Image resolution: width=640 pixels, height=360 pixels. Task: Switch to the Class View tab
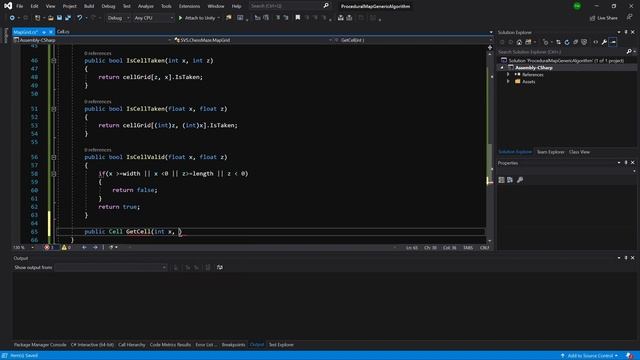(579, 152)
